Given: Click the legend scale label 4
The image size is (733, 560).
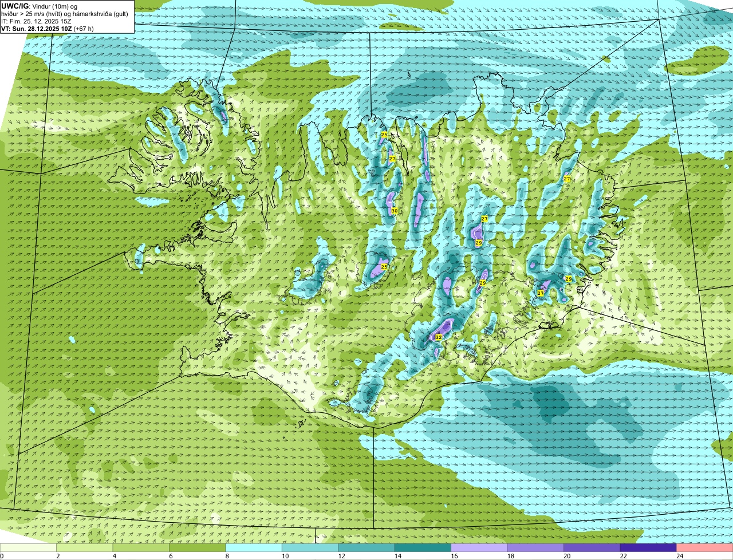Looking at the screenshot, I should coord(114,556).
